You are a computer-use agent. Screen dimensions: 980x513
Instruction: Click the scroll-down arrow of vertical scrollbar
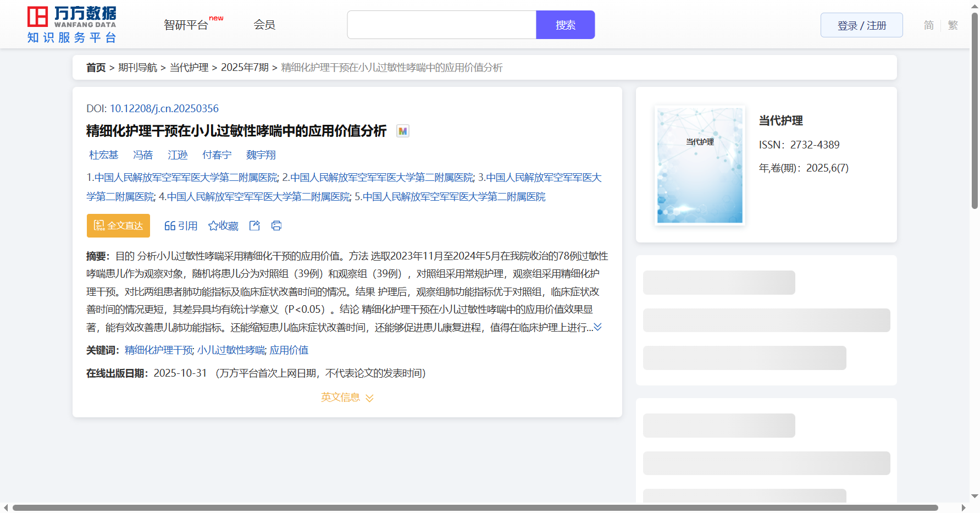pos(975,496)
